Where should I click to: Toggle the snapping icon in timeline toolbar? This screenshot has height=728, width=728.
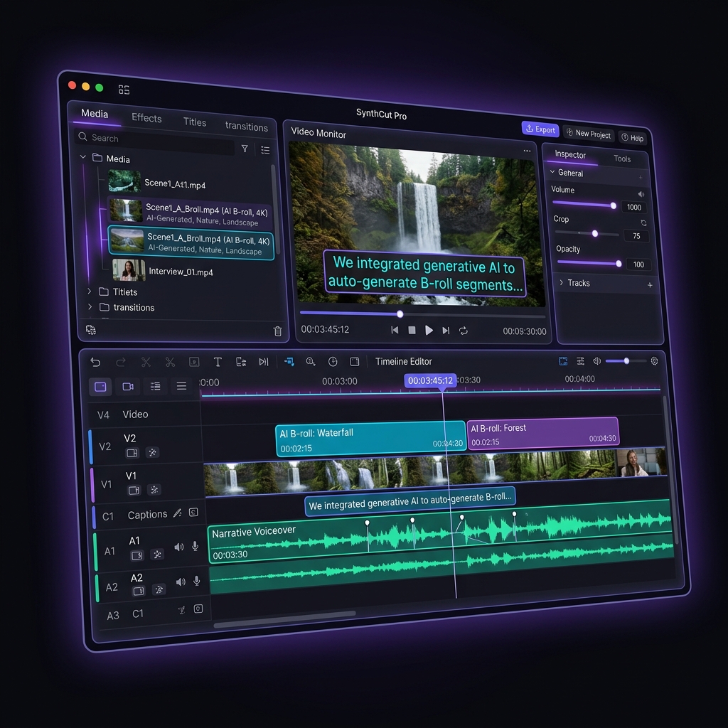pos(289,362)
